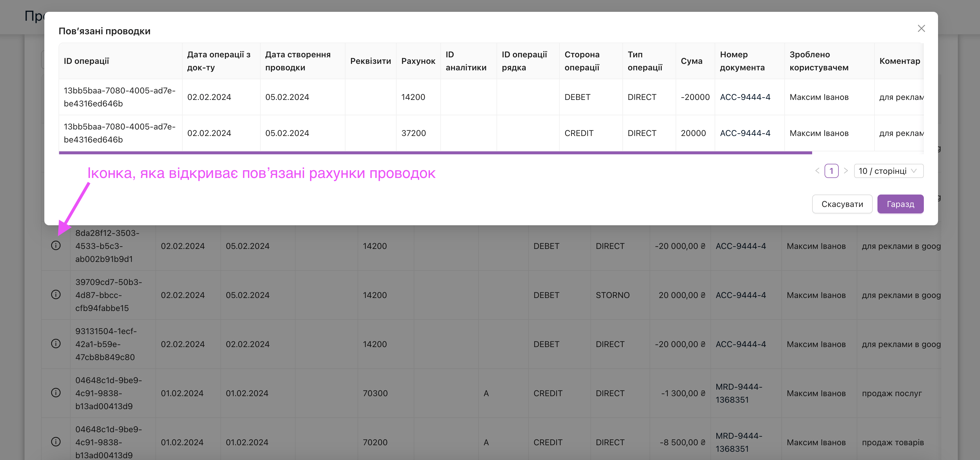Viewport: 980px width, 460px height.
Task: Open info icon for account 70300 row
Action: (x=56, y=393)
